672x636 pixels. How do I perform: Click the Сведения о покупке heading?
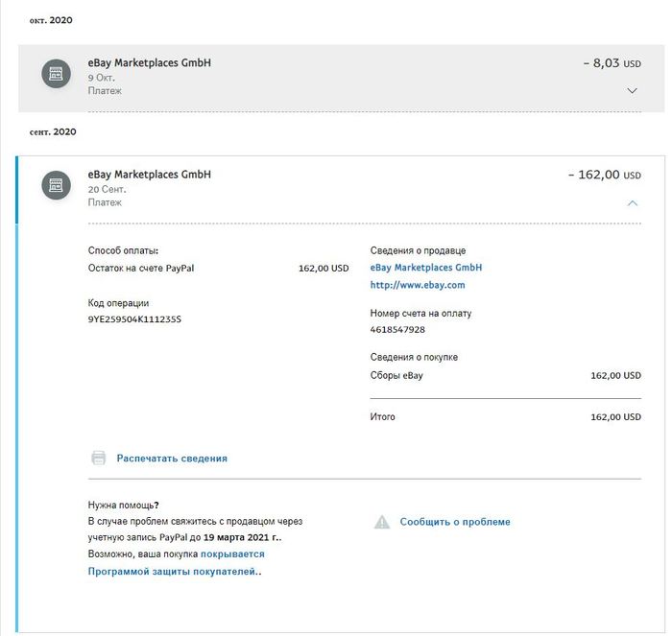click(414, 357)
